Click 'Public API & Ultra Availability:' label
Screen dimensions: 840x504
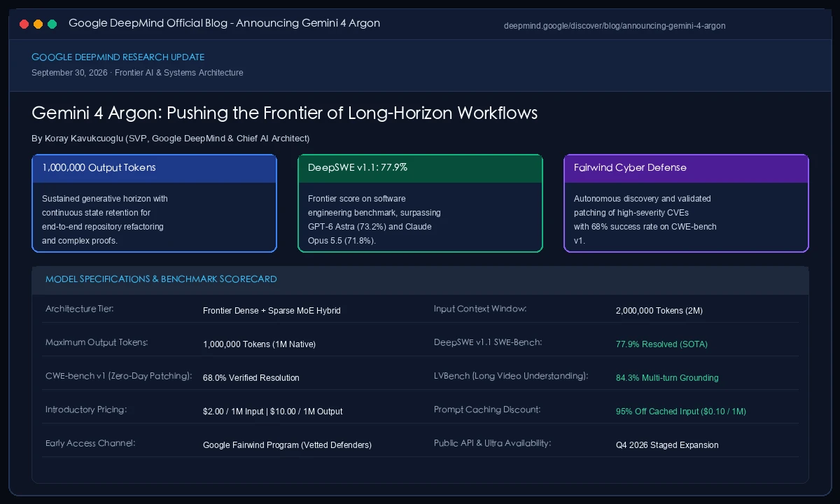tap(493, 443)
